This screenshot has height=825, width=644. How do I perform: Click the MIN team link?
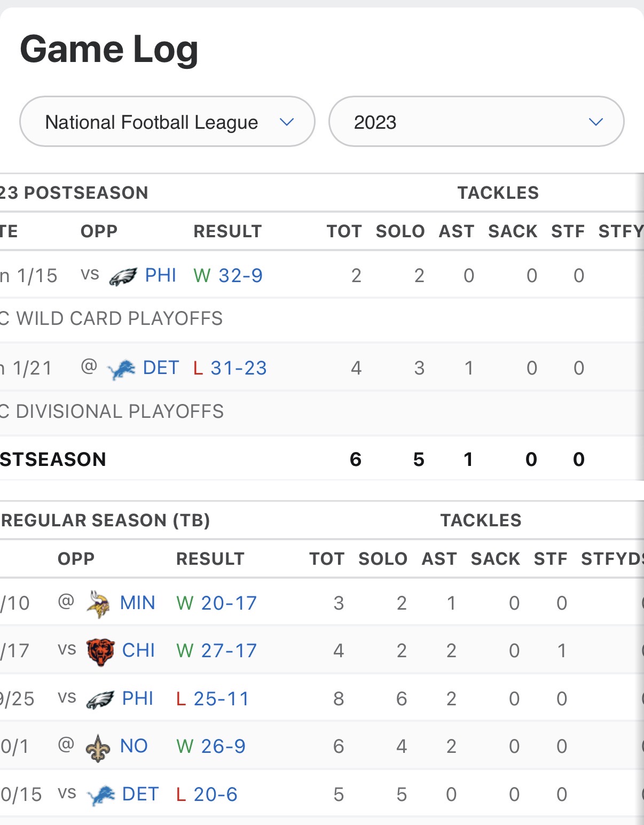click(138, 603)
